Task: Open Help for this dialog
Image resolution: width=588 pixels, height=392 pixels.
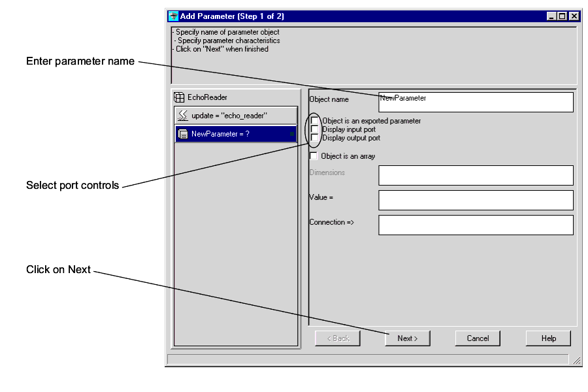Action: (x=548, y=338)
